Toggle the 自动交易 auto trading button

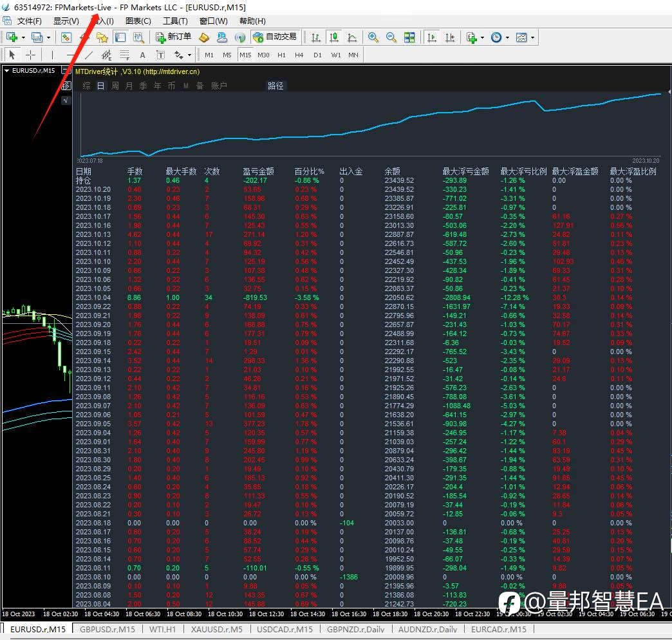275,37
